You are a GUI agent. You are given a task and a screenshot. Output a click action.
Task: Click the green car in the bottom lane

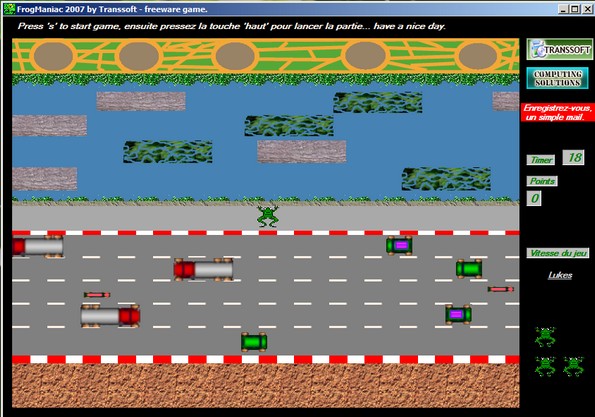click(x=254, y=342)
